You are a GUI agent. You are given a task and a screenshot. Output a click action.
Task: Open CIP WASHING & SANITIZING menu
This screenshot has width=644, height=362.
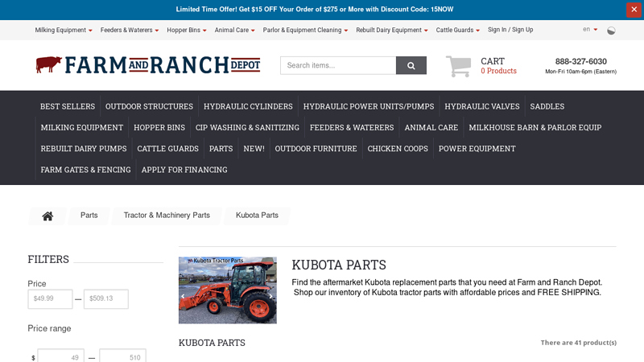coord(247,128)
